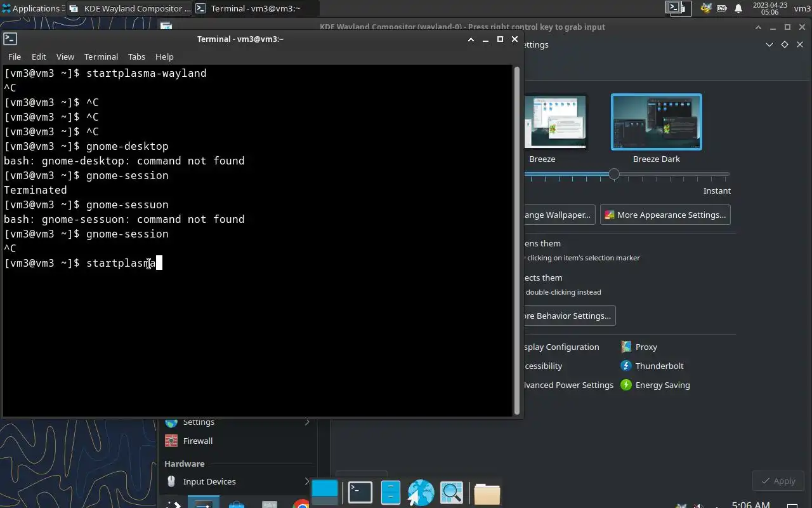Roll up the terminal window with the shade arrow
Screen dimensions: 812x508
click(471, 39)
